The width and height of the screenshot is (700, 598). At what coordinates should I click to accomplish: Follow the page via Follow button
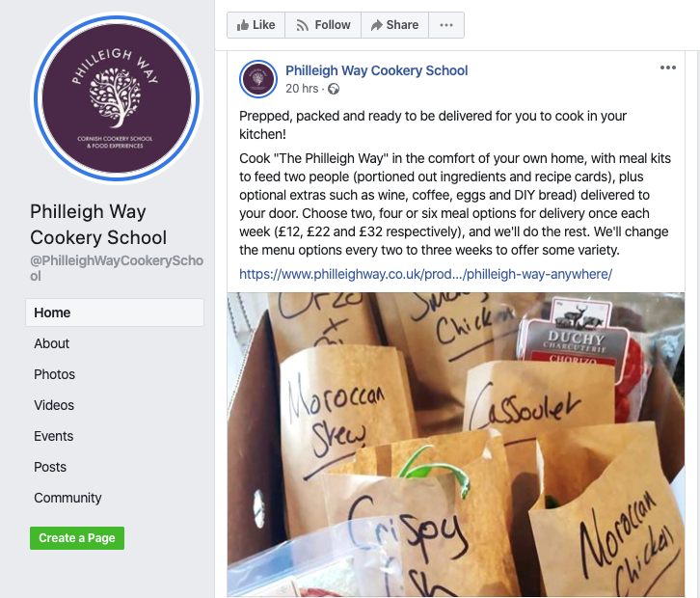pos(323,25)
